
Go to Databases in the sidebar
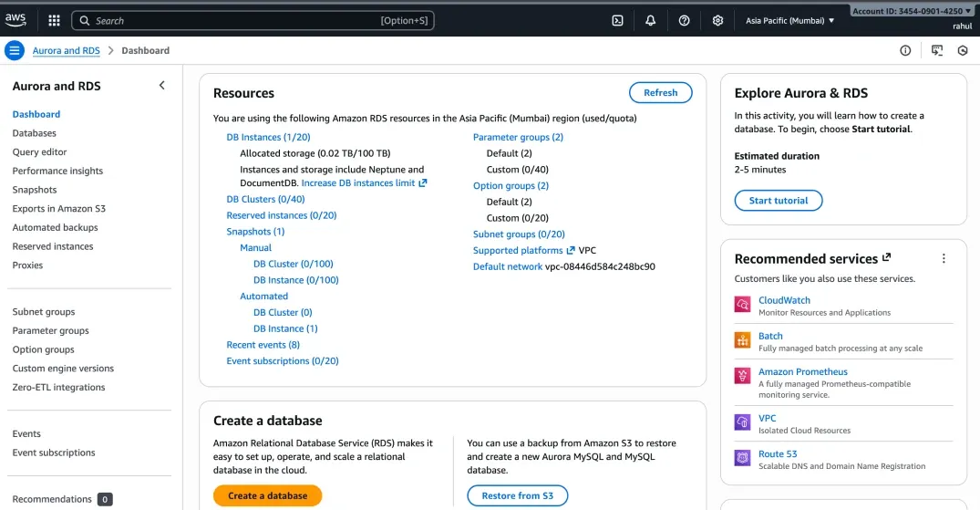tap(34, 133)
